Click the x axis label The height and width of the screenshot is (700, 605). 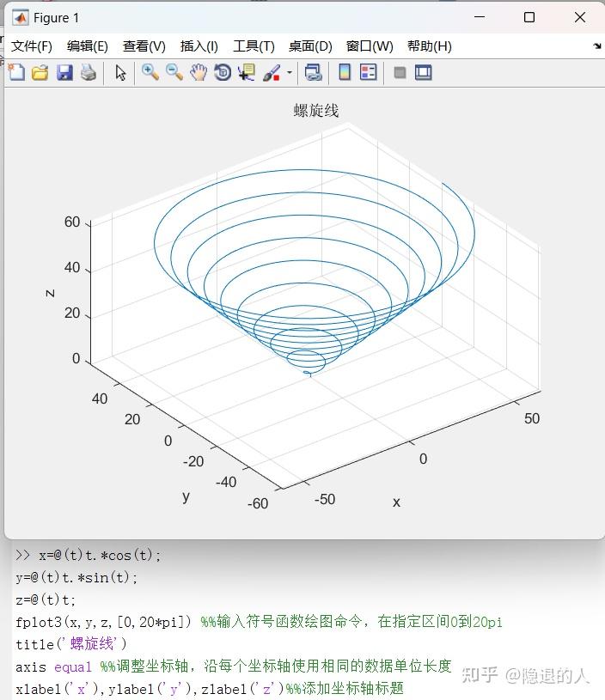396,502
